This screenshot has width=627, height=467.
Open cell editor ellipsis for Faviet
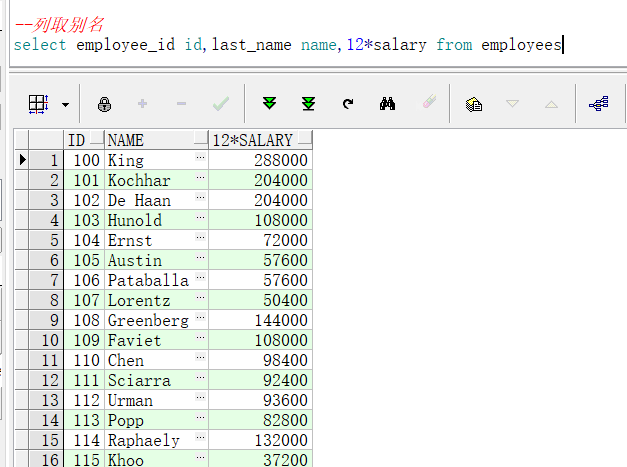(201, 337)
